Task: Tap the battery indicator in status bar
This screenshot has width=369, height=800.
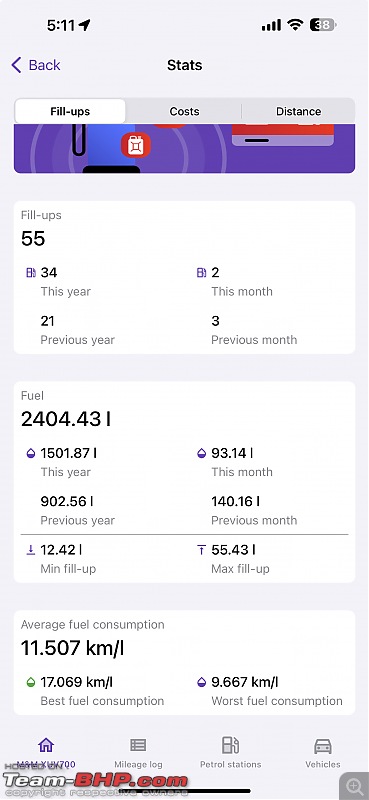Action: (323, 24)
